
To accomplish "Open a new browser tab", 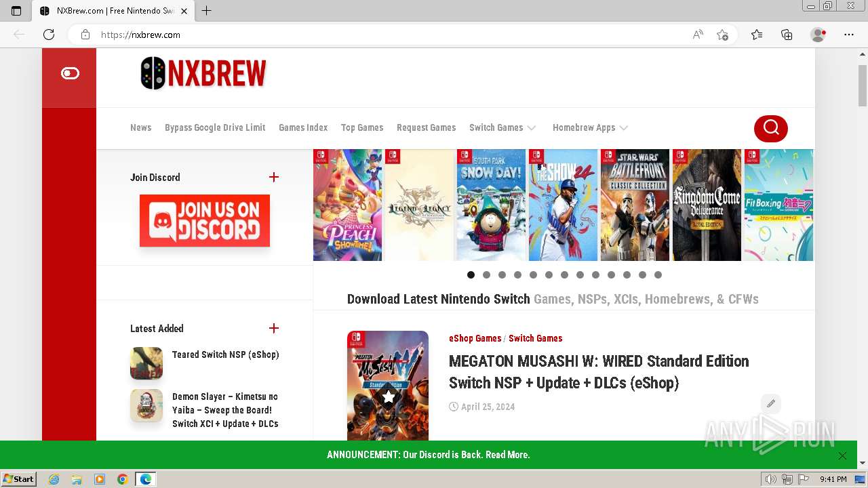I will pos(207,11).
